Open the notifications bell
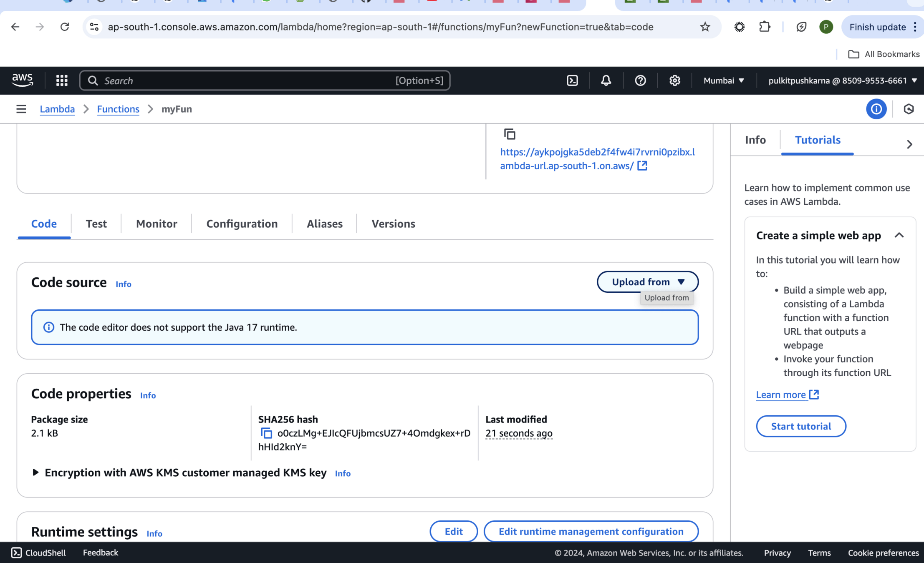Viewport: 924px width, 563px height. 606,80
